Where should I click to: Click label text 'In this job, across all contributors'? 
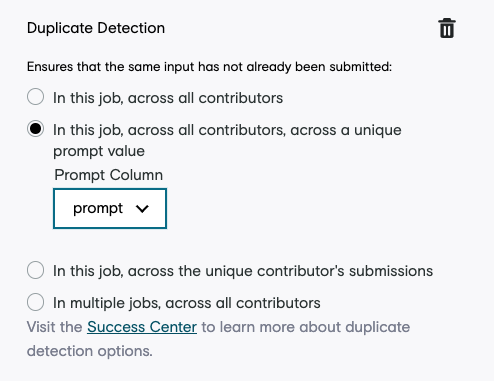point(168,98)
